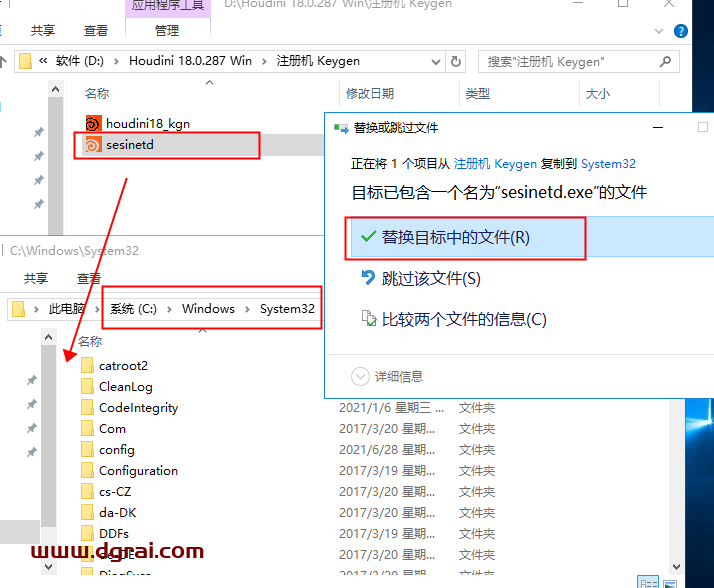Viewport: 714px width, 588px height.
Task: Click 软件 (D:) breadcrumb segment
Action: (x=80, y=61)
